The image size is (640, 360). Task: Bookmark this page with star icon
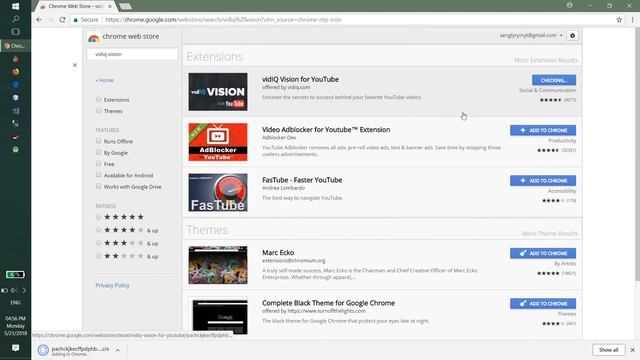619,20
